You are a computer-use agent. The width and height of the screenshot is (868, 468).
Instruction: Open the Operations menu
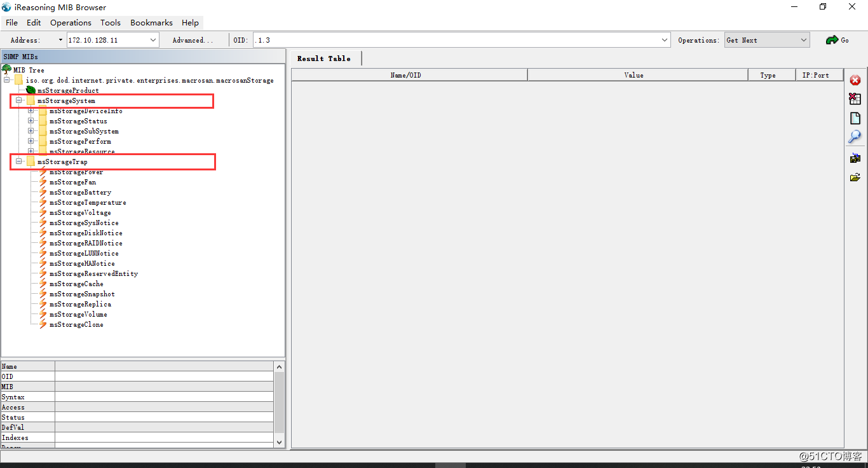click(71, 22)
